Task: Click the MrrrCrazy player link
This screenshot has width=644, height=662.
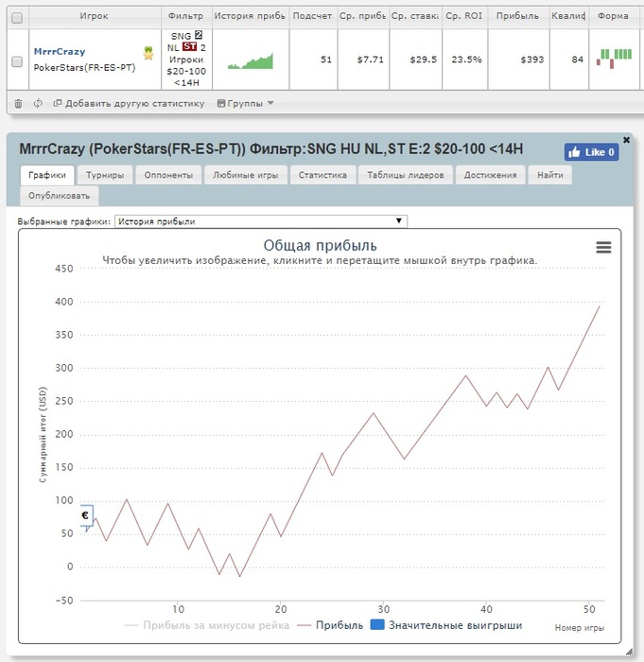Action: 60,51
